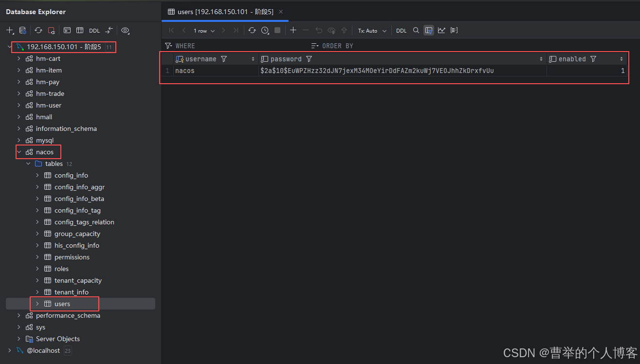
Task: Collapse the nacos schema
Action: pyautogui.click(x=19, y=152)
